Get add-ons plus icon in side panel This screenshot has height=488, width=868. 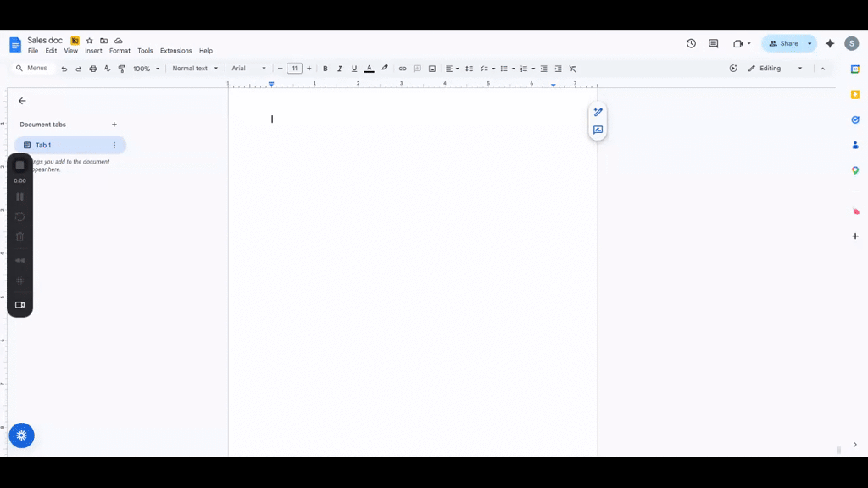click(855, 236)
